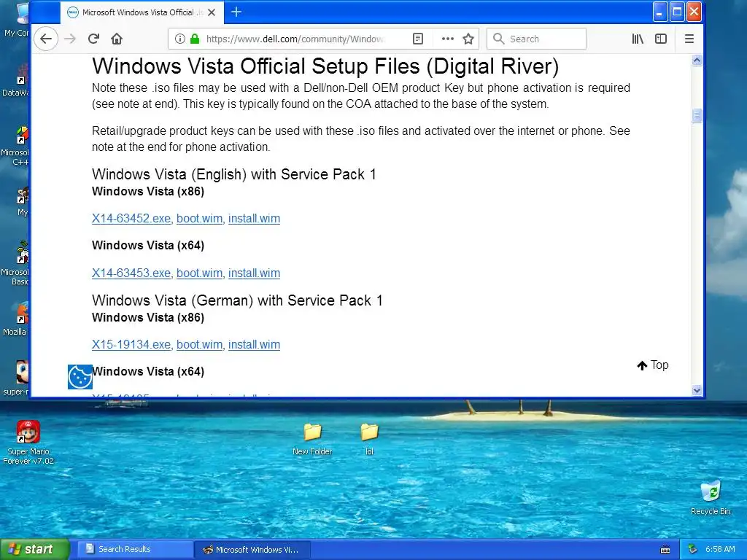747x560 pixels.
Task: Click the page scrollbar down arrow
Action: point(697,391)
